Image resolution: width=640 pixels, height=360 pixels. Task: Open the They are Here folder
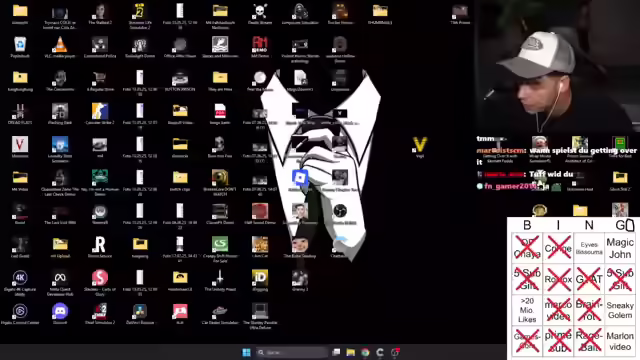[220, 78]
